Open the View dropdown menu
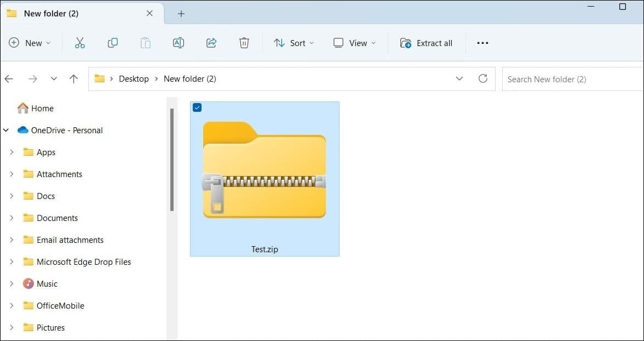 (x=354, y=43)
